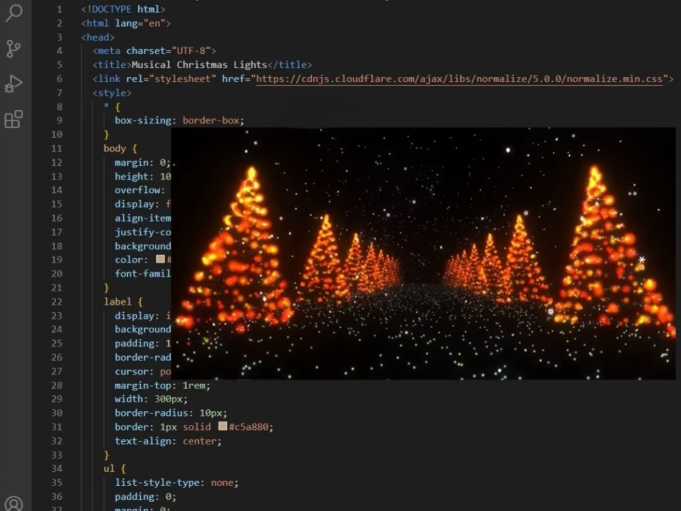681x511 pixels.
Task: Click the label selector on line 22
Action: 117,302
